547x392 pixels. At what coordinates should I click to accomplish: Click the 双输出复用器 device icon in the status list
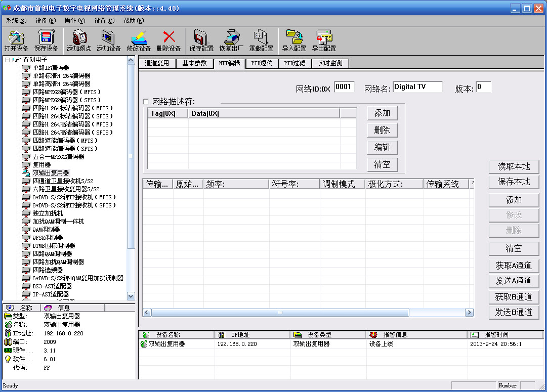(144, 344)
